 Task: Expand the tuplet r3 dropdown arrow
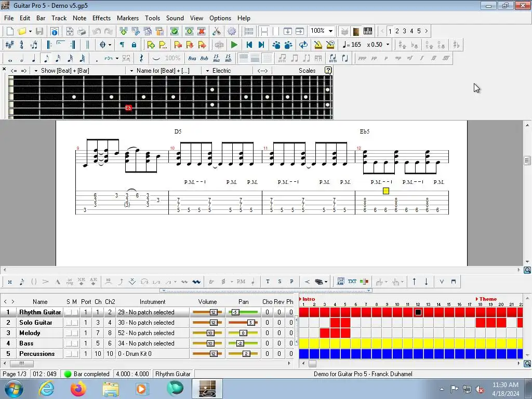(x=117, y=58)
